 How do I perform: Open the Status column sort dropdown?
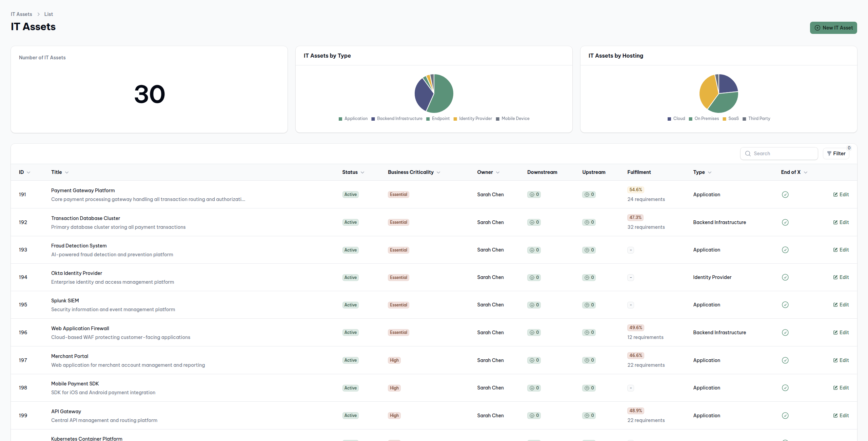point(363,172)
